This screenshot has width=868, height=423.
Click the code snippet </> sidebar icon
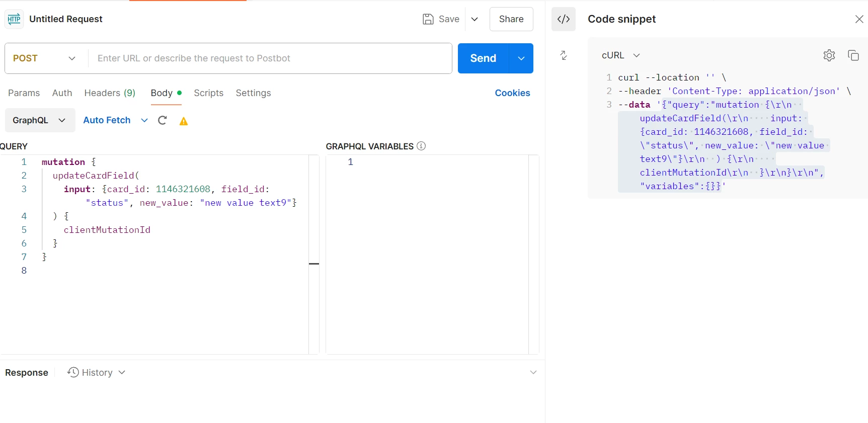(x=564, y=19)
